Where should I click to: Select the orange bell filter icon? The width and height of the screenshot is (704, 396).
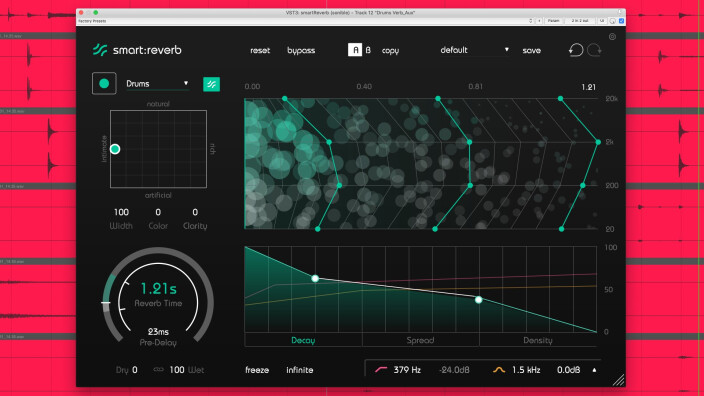[499, 370]
